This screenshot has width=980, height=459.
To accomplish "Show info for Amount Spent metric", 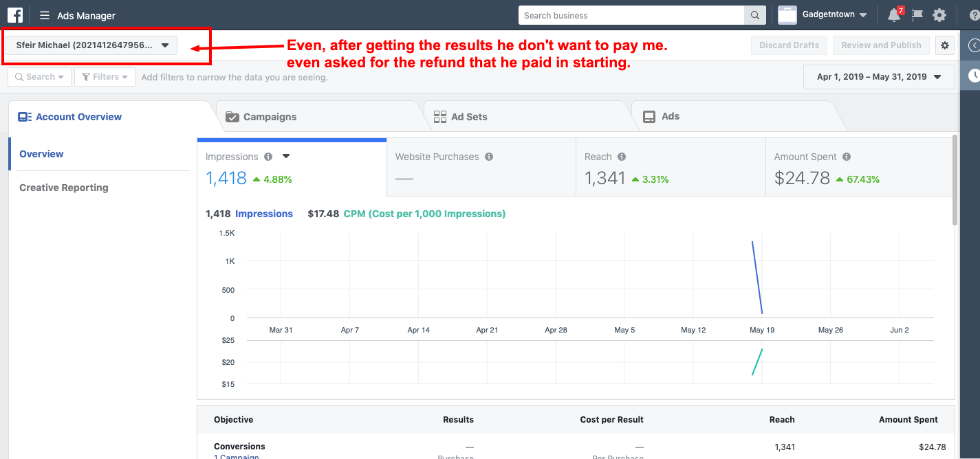I will (847, 157).
